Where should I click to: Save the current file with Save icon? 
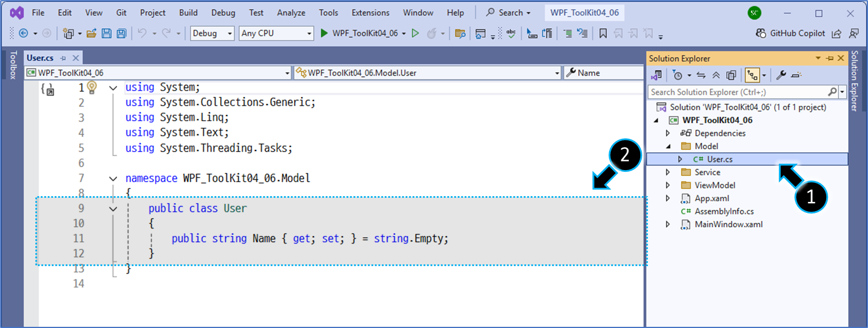(x=107, y=34)
